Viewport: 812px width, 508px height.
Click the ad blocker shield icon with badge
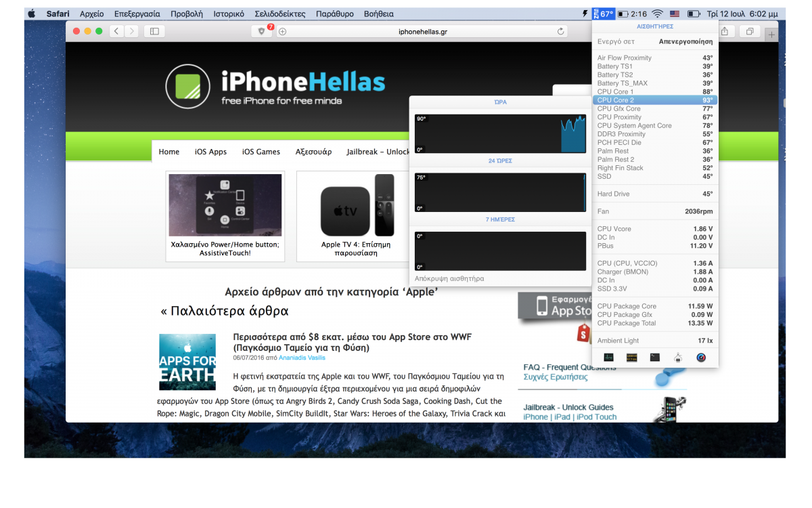263,31
